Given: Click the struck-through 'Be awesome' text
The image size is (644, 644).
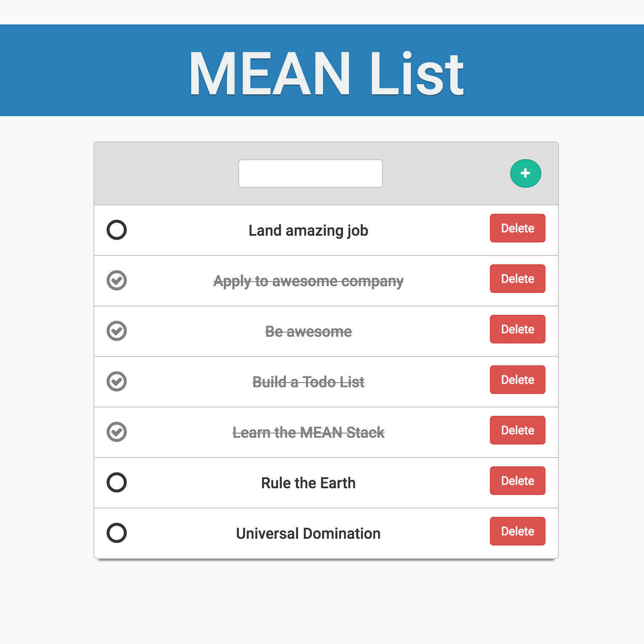Looking at the screenshot, I should [309, 332].
